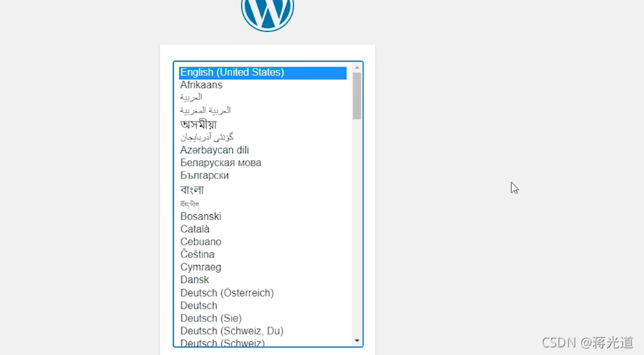Choose Български from the list
Viewport: 644px width, 355px height.
(x=204, y=175)
